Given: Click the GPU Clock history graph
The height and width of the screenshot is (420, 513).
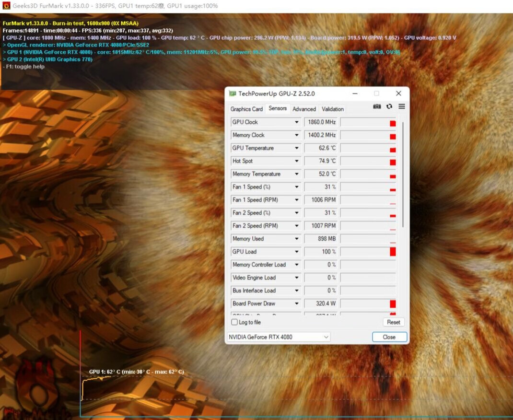Looking at the screenshot, I should 368,122.
